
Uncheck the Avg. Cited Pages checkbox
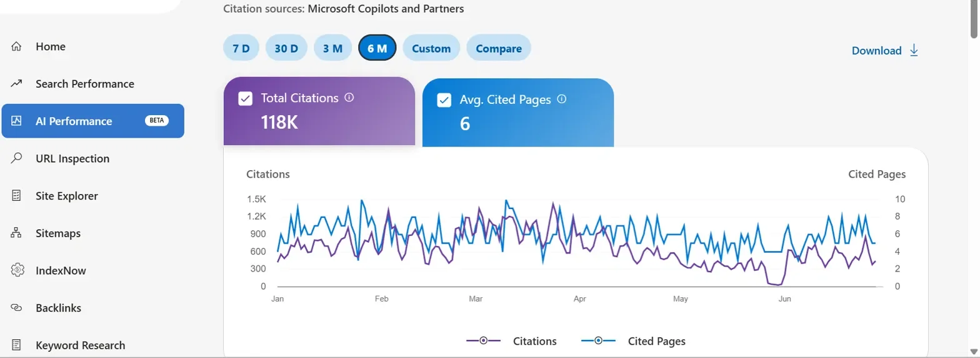444,100
